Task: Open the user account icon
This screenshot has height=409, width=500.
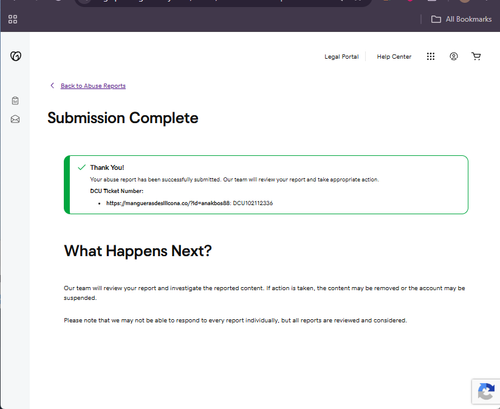Action: [454, 56]
